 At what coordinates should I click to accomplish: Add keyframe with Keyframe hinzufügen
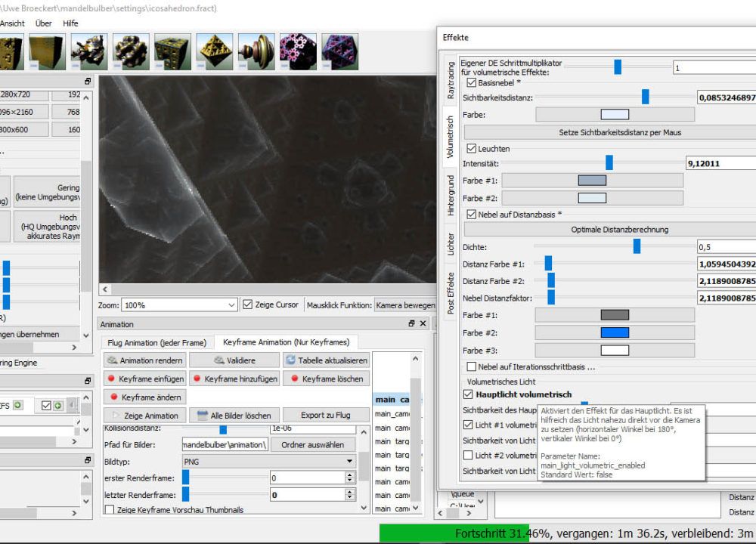[x=234, y=379]
